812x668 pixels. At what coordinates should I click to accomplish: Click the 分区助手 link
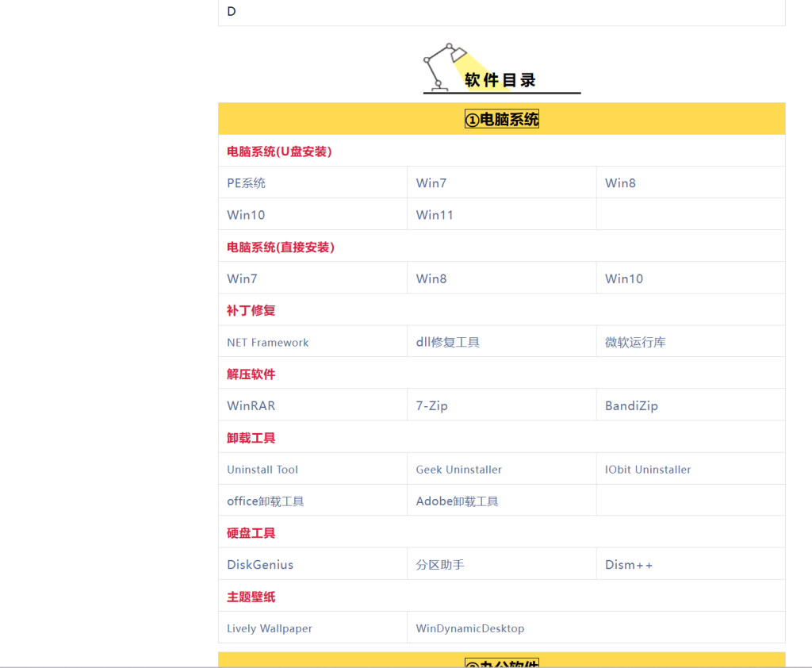pyautogui.click(x=440, y=565)
